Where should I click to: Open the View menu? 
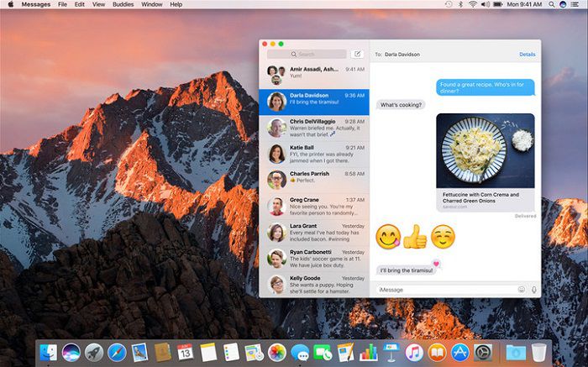[98, 4]
